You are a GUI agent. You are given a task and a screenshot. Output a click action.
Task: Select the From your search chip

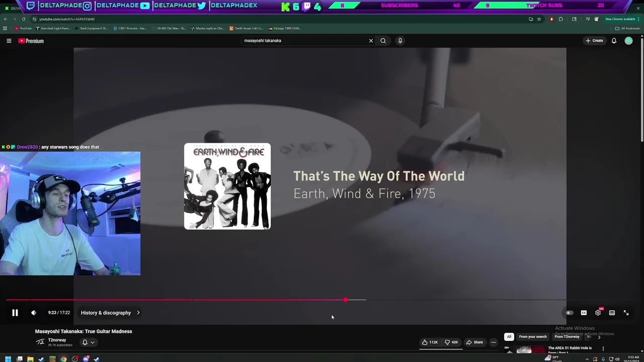pos(533,337)
